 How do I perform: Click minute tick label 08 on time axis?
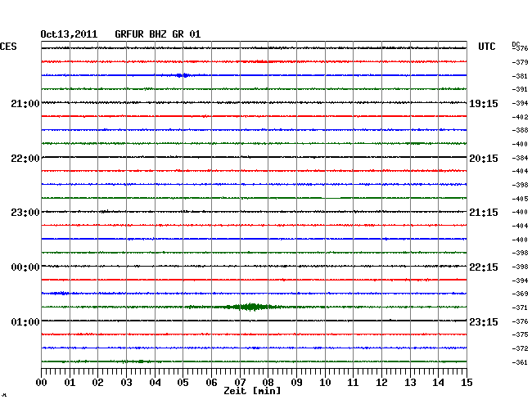click(x=268, y=383)
